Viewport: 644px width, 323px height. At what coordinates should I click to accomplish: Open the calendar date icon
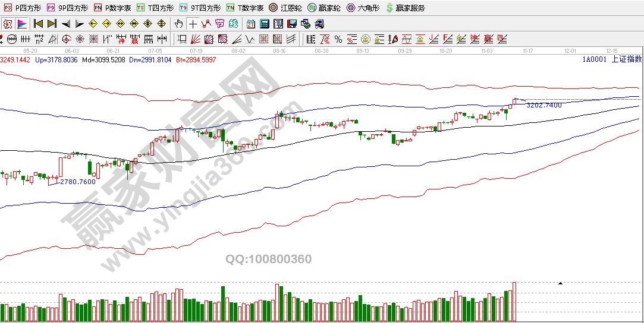click(250, 24)
